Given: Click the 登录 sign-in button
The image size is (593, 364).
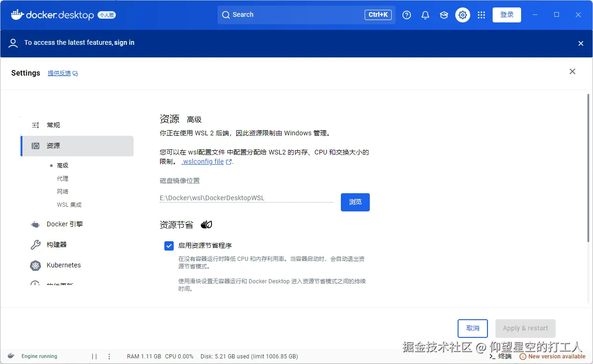Looking at the screenshot, I should 507,15.
